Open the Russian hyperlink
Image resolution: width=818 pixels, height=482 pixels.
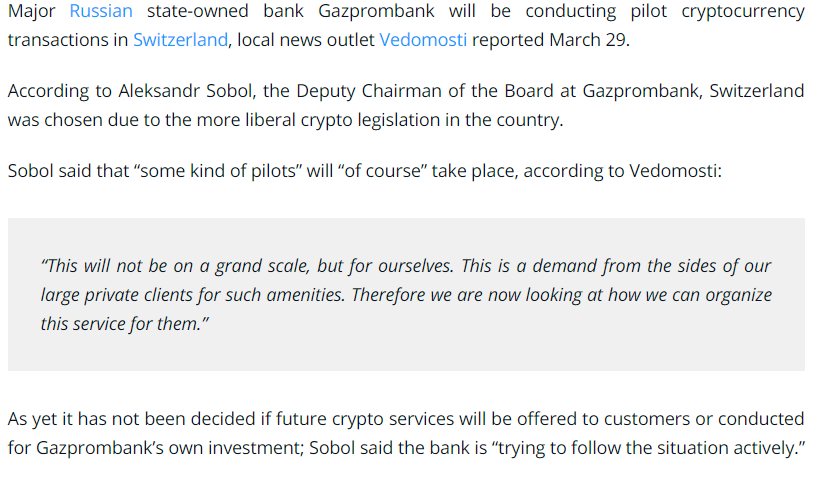pos(101,11)
